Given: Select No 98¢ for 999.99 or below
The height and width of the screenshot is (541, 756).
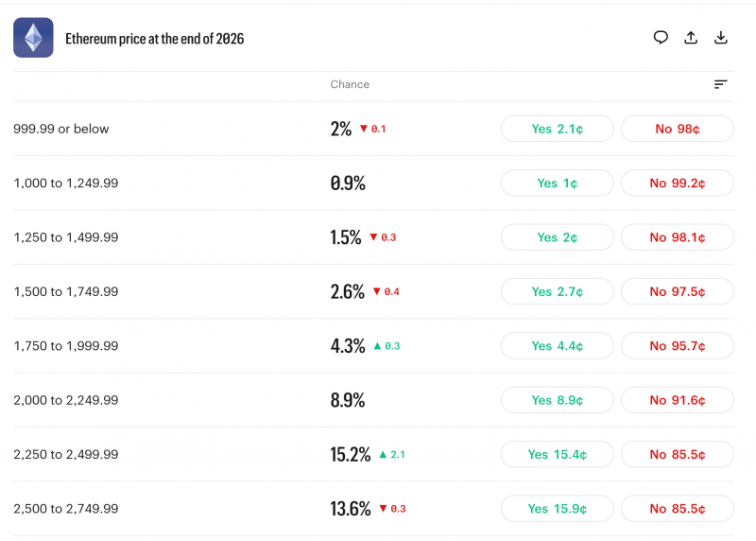Looking at the screenshot, I should [678, 129].
